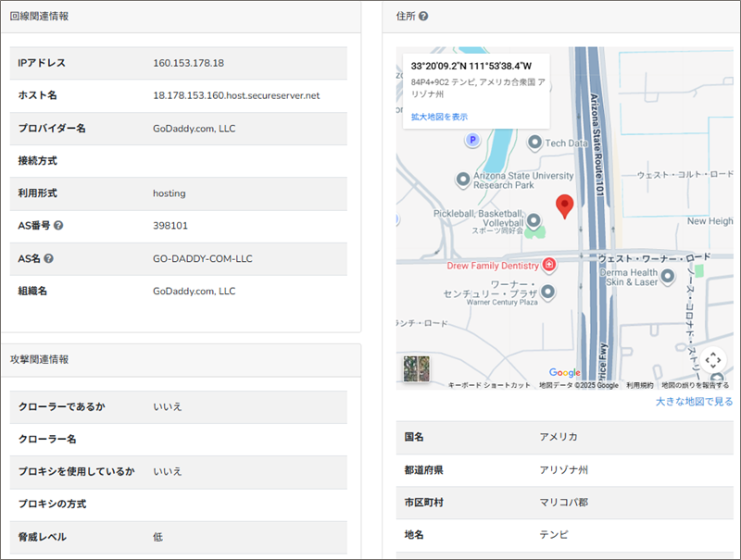Click the Drew Family Dentistry marker icon
741x560 pixels.
[x=549, y=266]
